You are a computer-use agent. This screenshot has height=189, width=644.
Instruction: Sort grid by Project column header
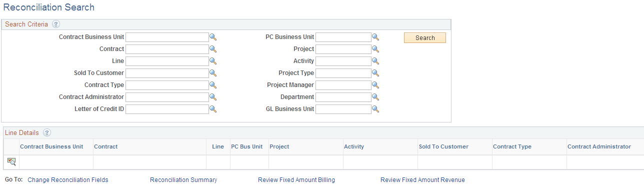click(x=279, y=146)
